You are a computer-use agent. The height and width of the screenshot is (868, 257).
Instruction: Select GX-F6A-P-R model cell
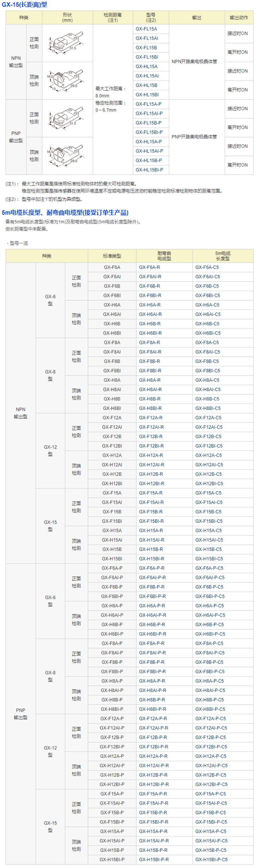[x=152, y=568]
